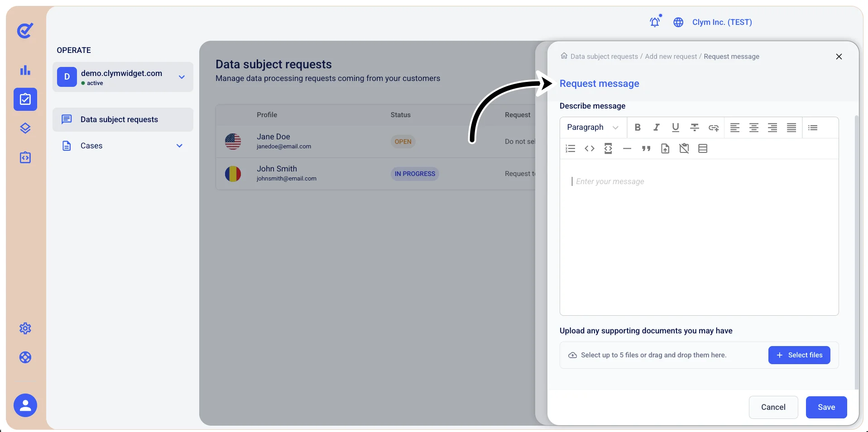Align text right in the editor
This screenshot has height=432, width=868.
coord(772,128)
